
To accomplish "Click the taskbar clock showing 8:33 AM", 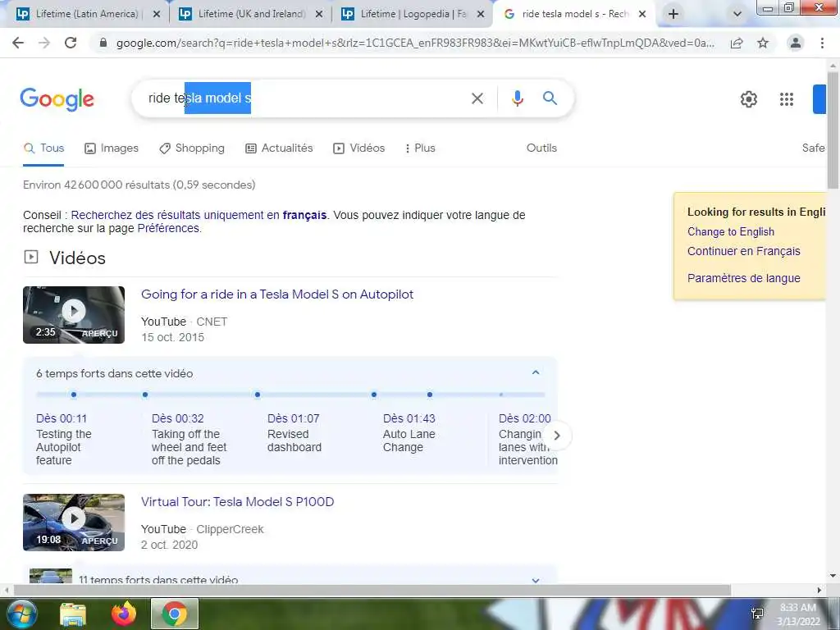I will pos(798,614).
